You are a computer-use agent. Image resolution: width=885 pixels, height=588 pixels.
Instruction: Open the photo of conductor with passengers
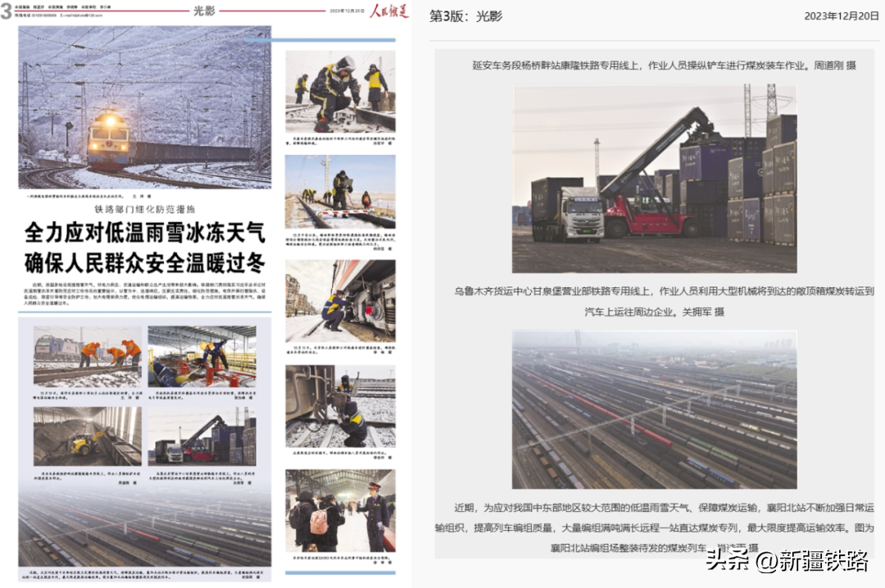click(340, 511)
